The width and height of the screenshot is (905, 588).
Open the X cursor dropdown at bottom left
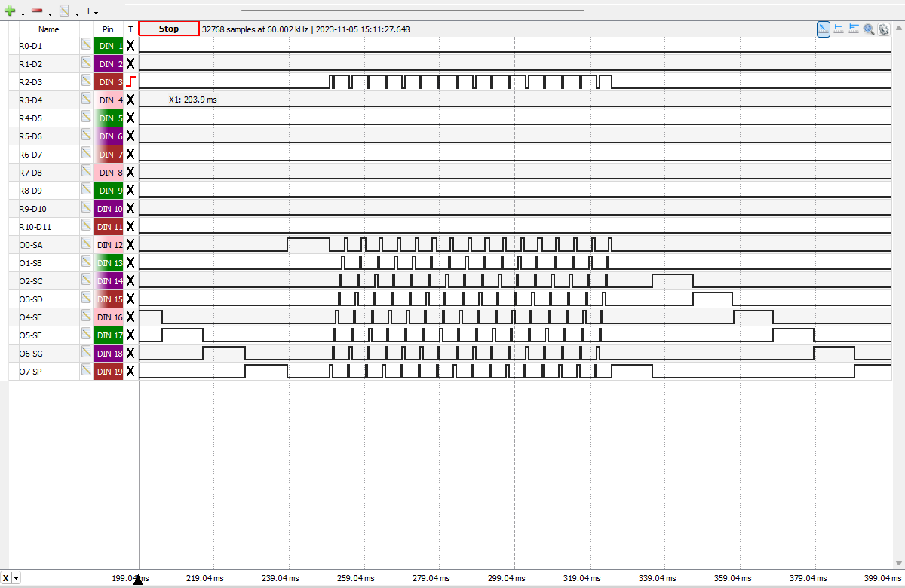coord(16,578)
